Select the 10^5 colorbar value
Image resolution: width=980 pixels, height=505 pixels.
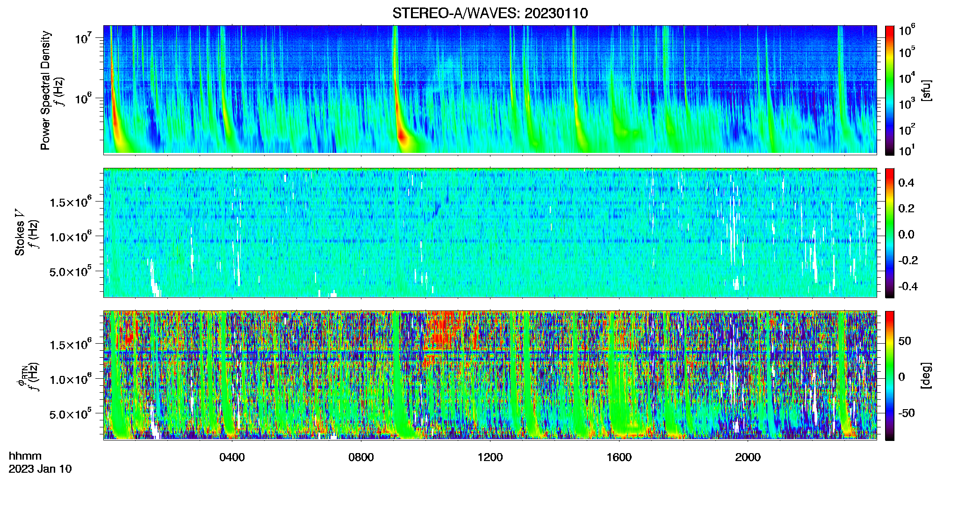click(907, 51)
